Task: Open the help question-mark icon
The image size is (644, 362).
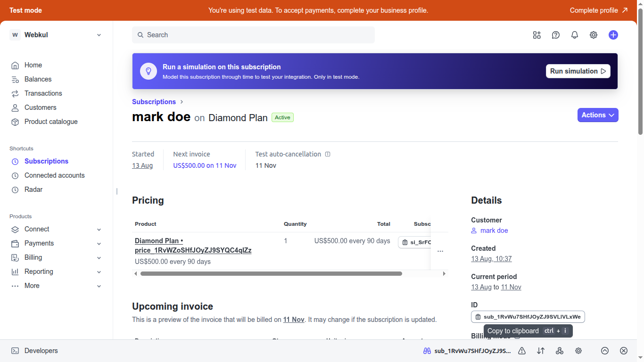Action: click(555, 35)
